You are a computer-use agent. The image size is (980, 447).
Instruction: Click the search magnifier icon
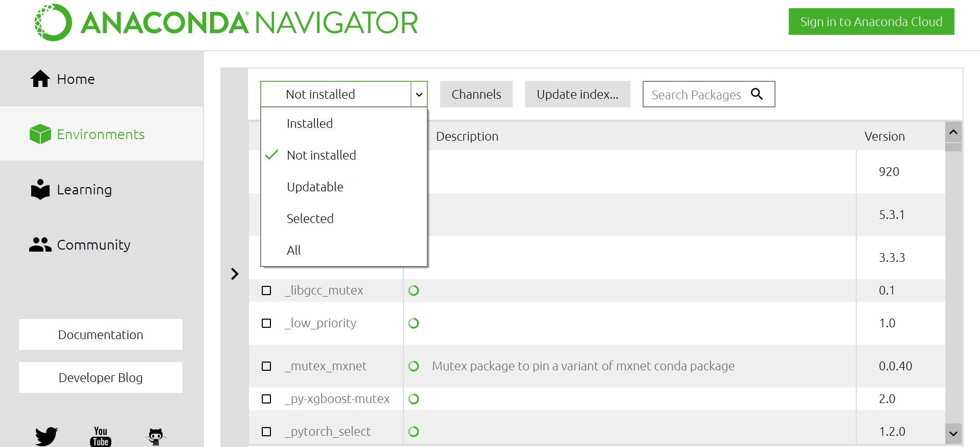coord(757,94)
